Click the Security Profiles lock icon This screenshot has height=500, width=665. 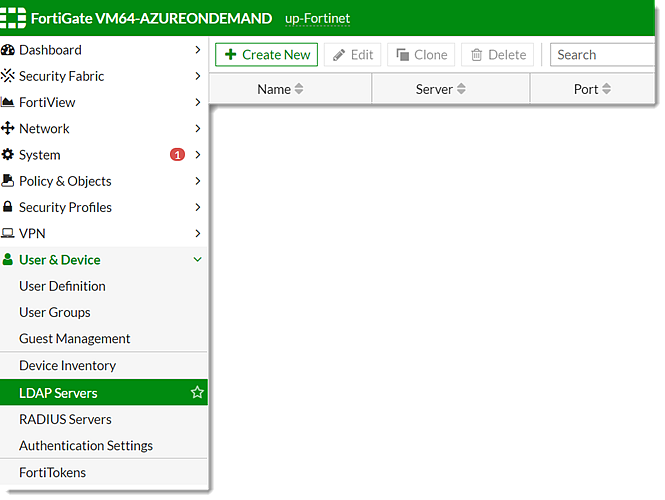pyautogui.click(x=9, y=208)
